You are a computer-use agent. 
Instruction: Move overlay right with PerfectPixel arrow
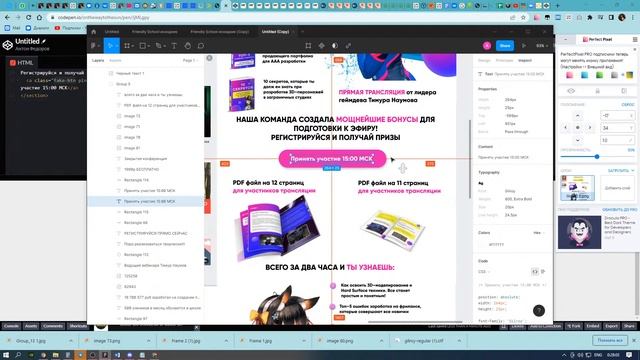click(x=590, y=128)
